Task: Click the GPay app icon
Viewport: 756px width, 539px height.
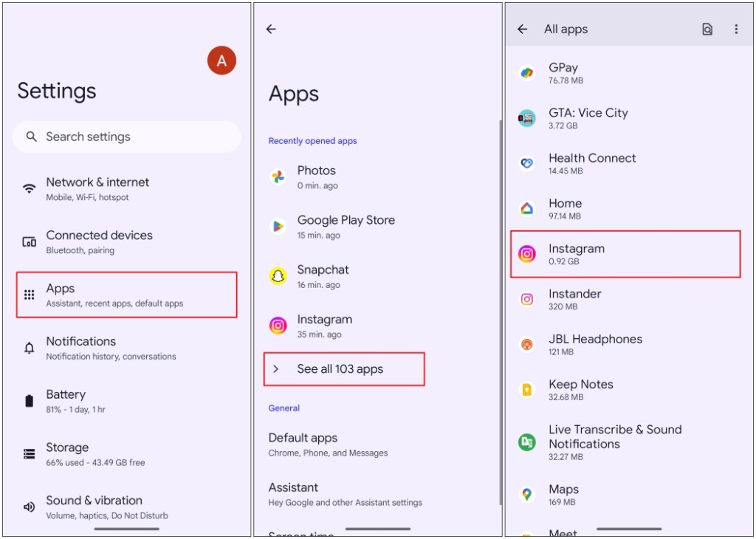Action: tap(527, 73)
